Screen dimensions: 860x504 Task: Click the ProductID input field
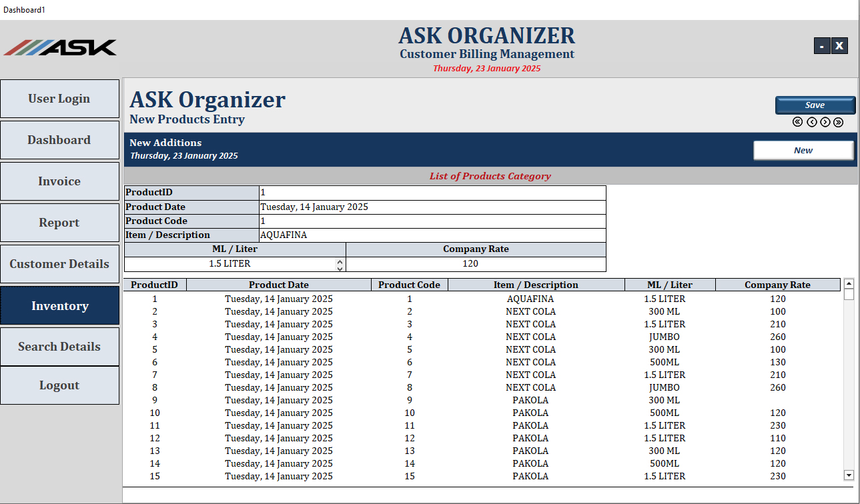coord(432,193)
